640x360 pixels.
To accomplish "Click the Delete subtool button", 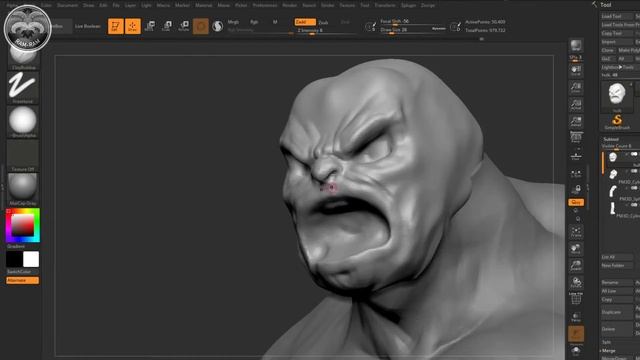I will click(616, 329).
